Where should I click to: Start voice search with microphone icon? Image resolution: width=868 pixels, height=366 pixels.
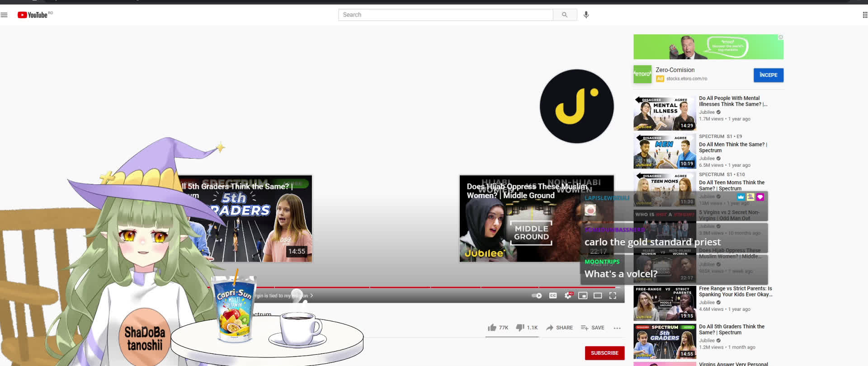coord(586,15)
